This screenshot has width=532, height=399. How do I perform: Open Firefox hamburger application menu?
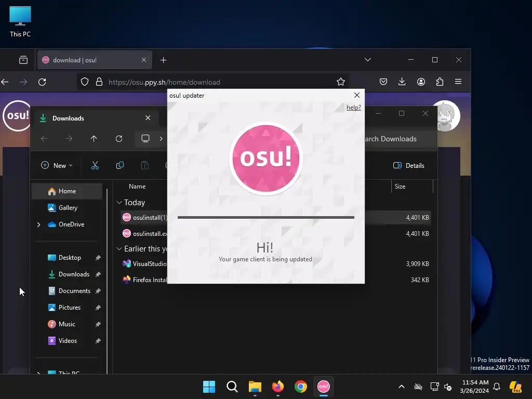tap(458, 82)
